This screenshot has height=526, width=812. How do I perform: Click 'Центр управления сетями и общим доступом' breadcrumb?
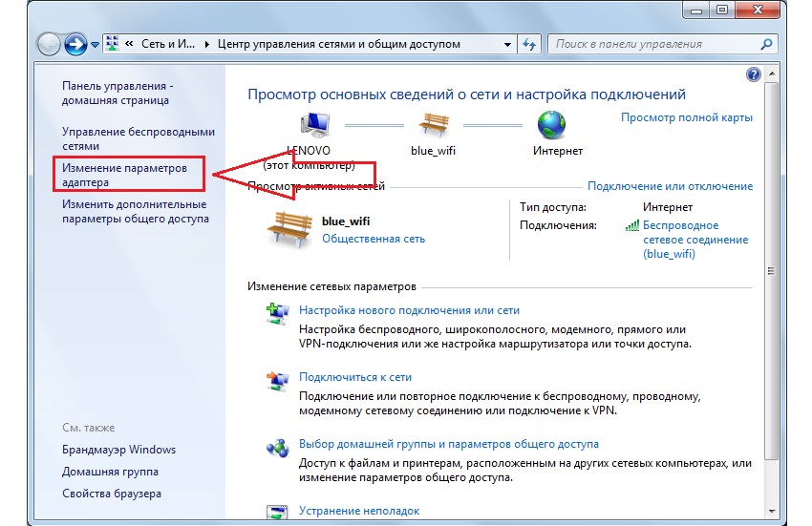[339, 44]
